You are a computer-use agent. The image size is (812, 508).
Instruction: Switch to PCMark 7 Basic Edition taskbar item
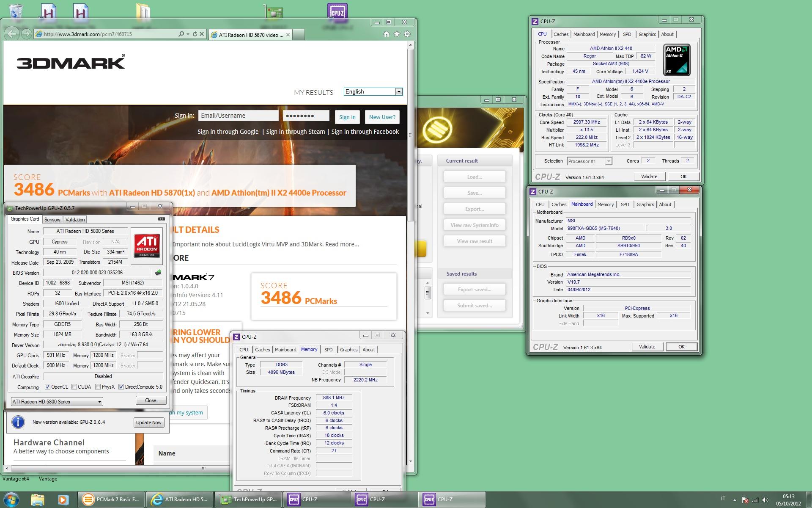coord(111,500)
